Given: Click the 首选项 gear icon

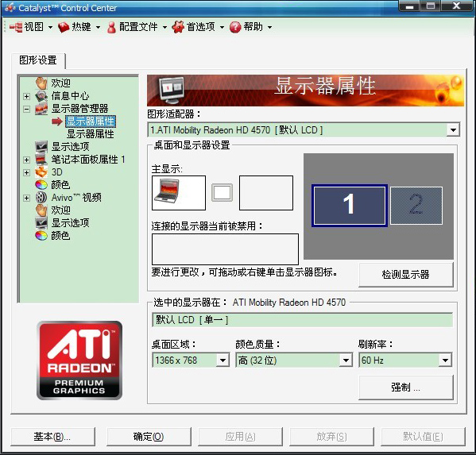Looking at the screenshot, I should 178,27.
